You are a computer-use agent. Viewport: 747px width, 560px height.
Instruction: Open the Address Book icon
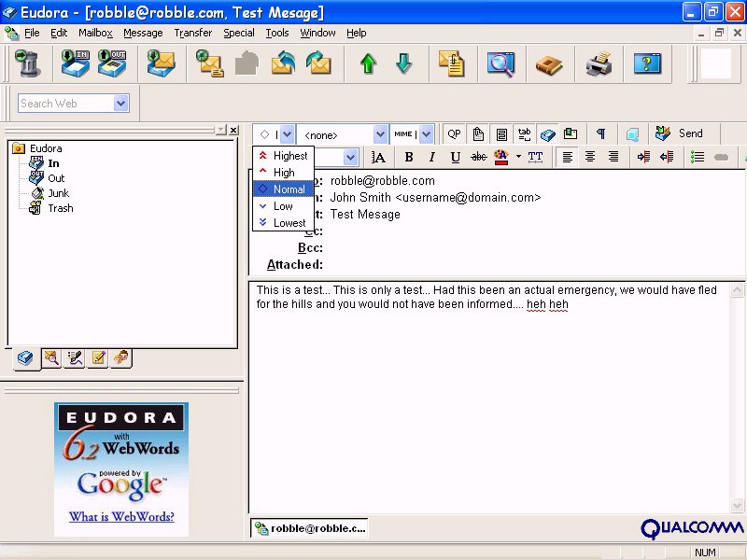click(549, 63)
